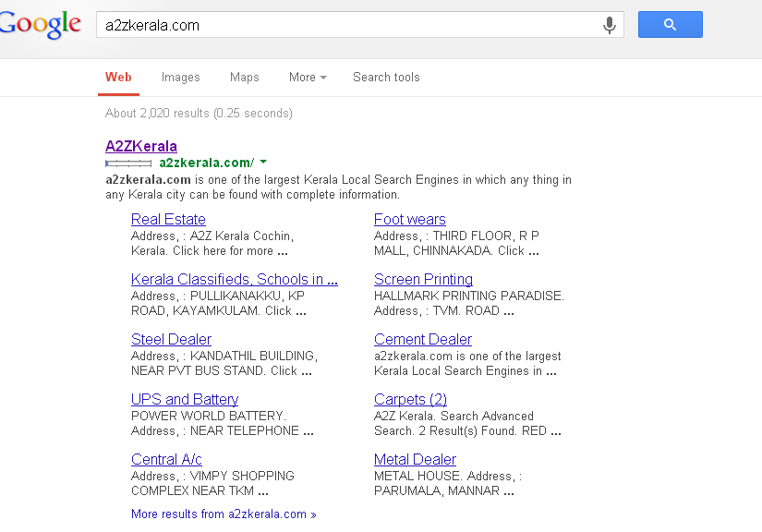The height and width of the screenshot is (532, 762).
Task: Switch to the Images tab
Action: point(180,78)
